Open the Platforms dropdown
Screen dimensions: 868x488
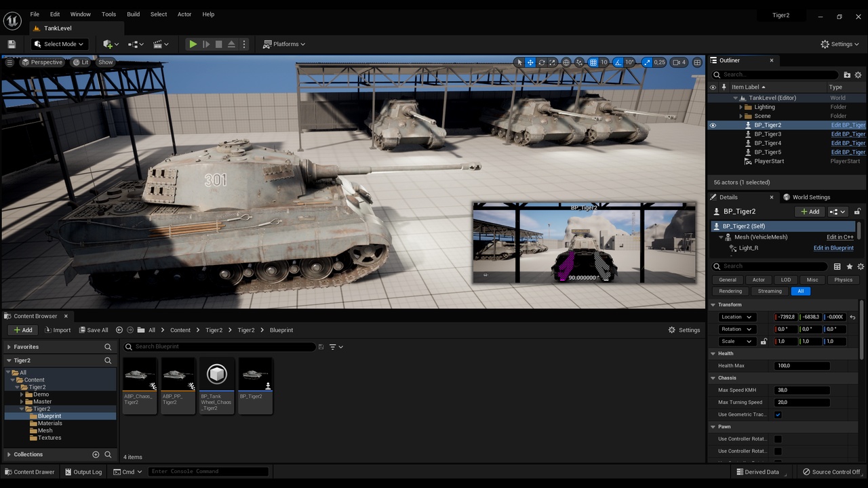[x=284, y=44]
